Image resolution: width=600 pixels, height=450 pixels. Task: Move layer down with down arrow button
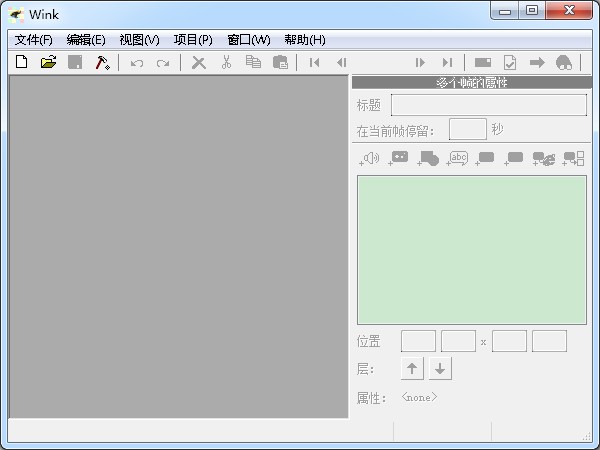[441, 369]
